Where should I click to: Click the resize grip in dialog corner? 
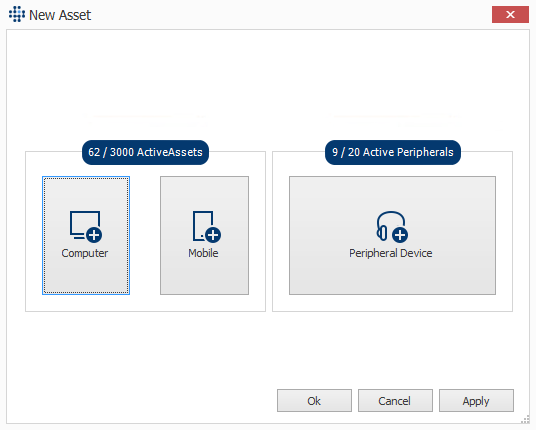tap(525, 420)
